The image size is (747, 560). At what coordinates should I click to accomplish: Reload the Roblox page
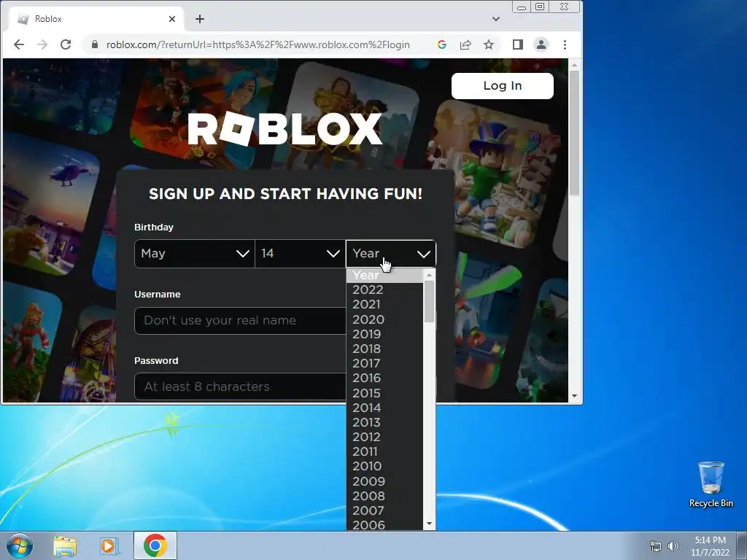[x=66, y=44]
